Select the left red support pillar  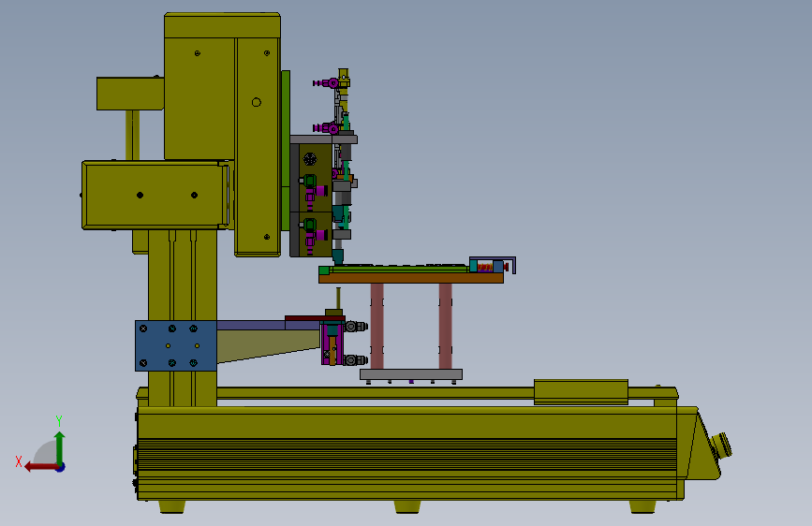pyautogui.click(x=377, y=326)
